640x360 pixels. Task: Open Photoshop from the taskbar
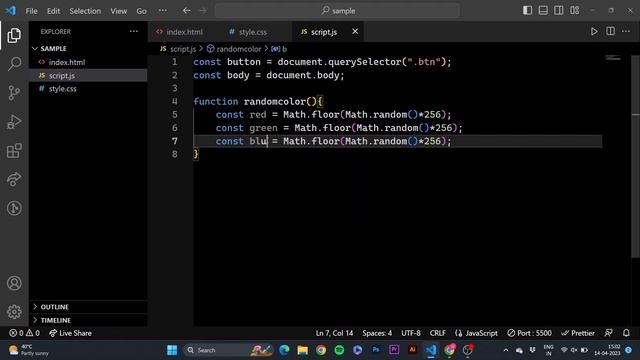point(376,350)
